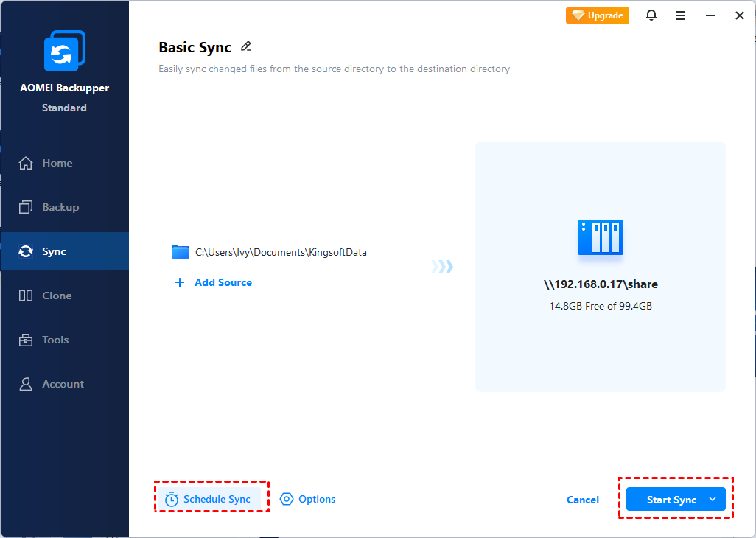Open the Account section
The width and height of the screenshot is (756, 538).
click(65, 384)
